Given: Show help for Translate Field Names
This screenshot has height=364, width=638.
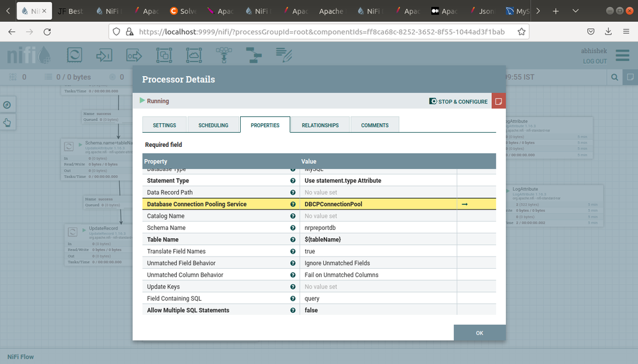Looking at the screenshot, I should pyautogui.click(x=292, y=252).
